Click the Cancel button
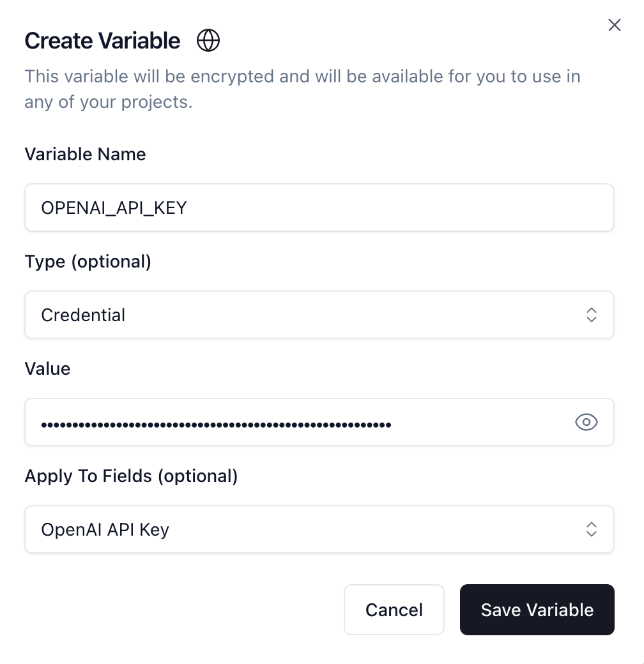Image resolution: width=644 pixels, height=664 pixels. pos(394,610)
